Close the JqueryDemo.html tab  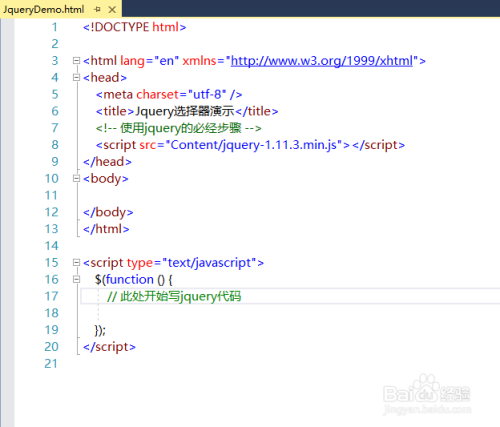pos(112,10)
